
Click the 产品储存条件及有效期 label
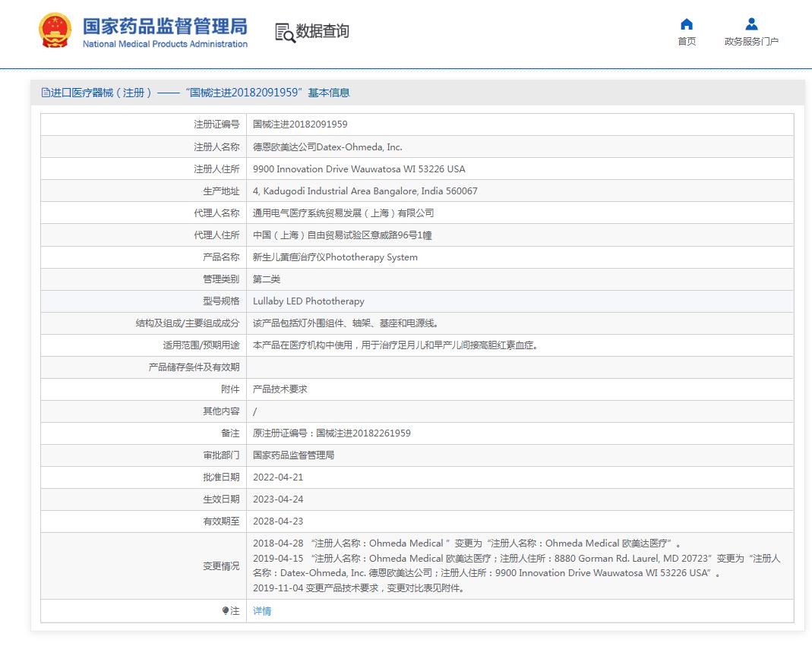coord(194,367)
